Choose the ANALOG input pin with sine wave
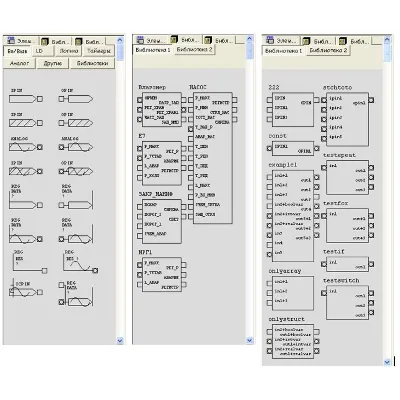The height and width of the screenshot is (400, 400). click(x=26, y=147)
